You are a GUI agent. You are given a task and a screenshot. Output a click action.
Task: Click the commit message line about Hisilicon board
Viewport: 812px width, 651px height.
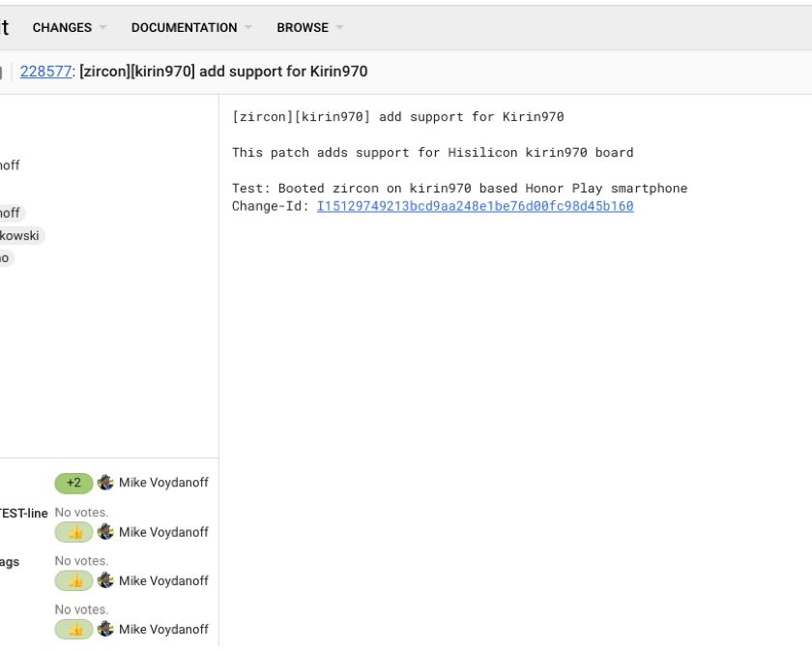coord(432,153)
